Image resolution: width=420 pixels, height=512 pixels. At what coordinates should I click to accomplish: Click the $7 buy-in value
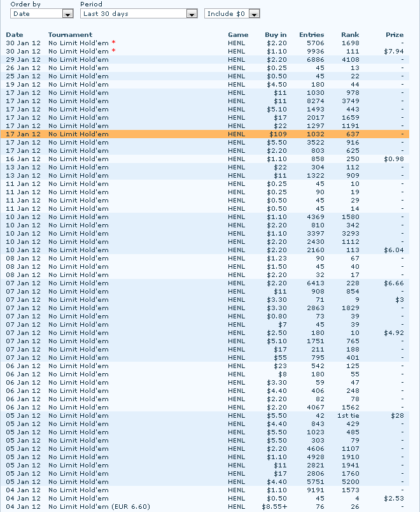click(x=283, y=325)
